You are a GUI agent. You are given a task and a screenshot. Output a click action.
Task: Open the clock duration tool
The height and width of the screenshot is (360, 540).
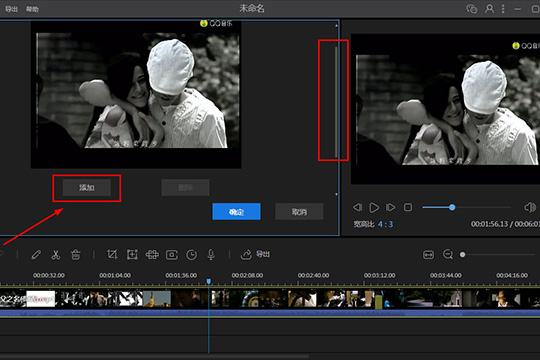[x=191, y=255]
